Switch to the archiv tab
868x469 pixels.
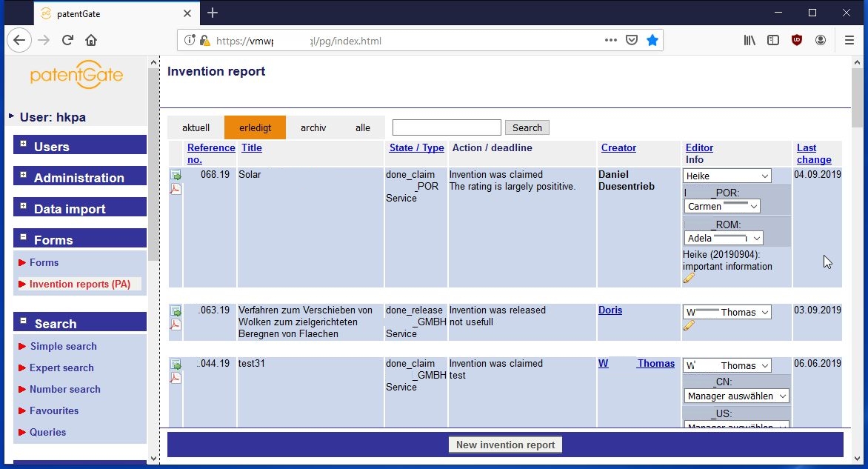313,128
